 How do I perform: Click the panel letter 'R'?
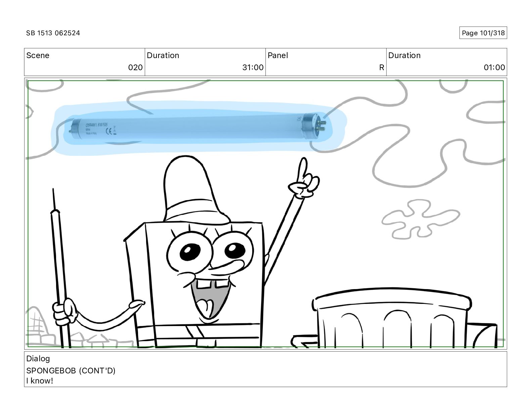(382, 67)
